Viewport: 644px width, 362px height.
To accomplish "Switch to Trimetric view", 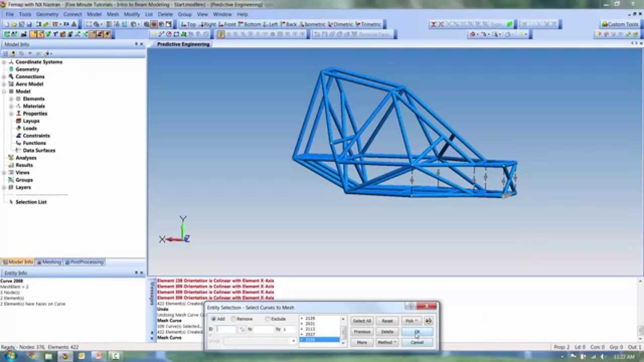I will 368,24.
